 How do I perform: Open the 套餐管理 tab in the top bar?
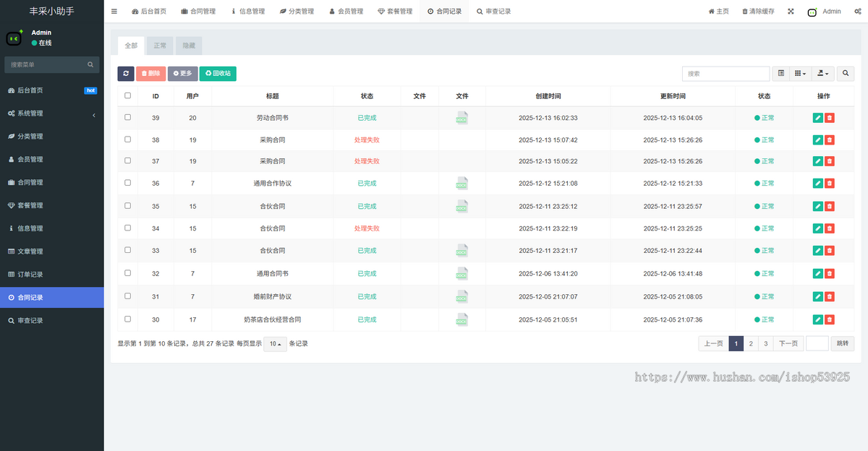tap(395, 12)
